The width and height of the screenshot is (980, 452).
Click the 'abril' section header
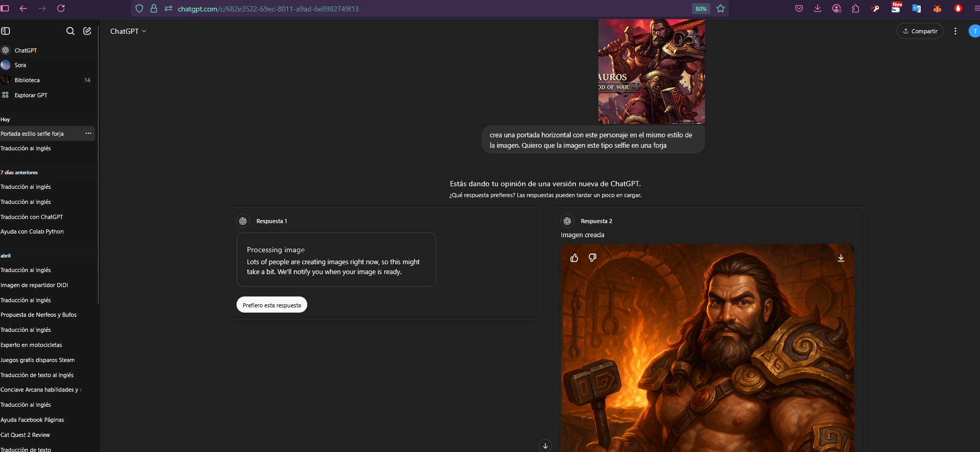point(6,256)
